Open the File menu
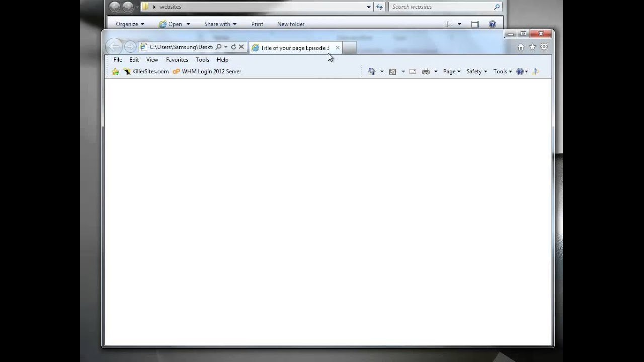 (118, 60)
